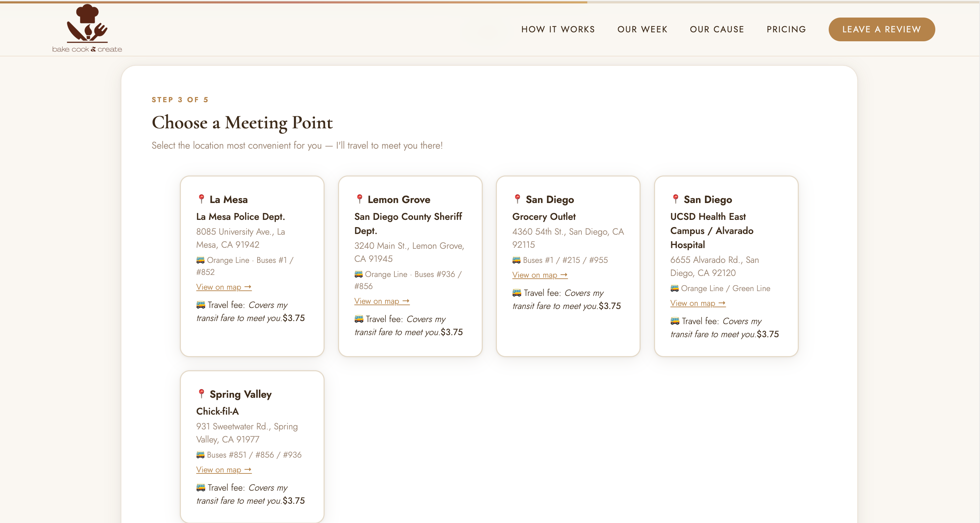The width and height of the screenshot is (980, 523).
Task: View UCSD Health East Campus on map
Action: 698,303
